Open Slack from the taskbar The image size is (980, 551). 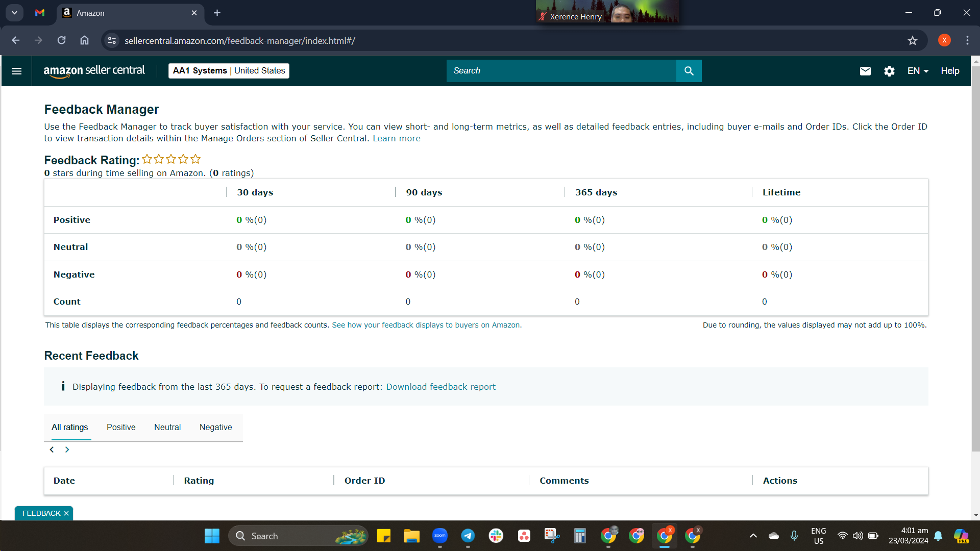pos(496,536)
